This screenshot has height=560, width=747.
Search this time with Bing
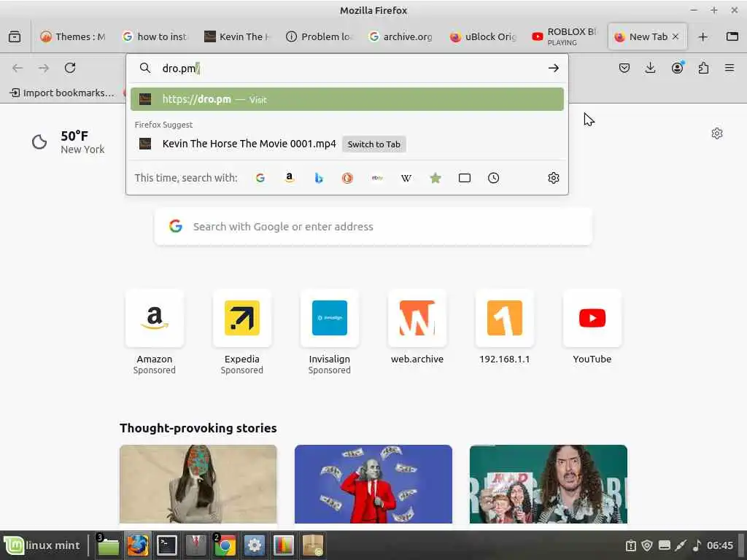(319, 178)
